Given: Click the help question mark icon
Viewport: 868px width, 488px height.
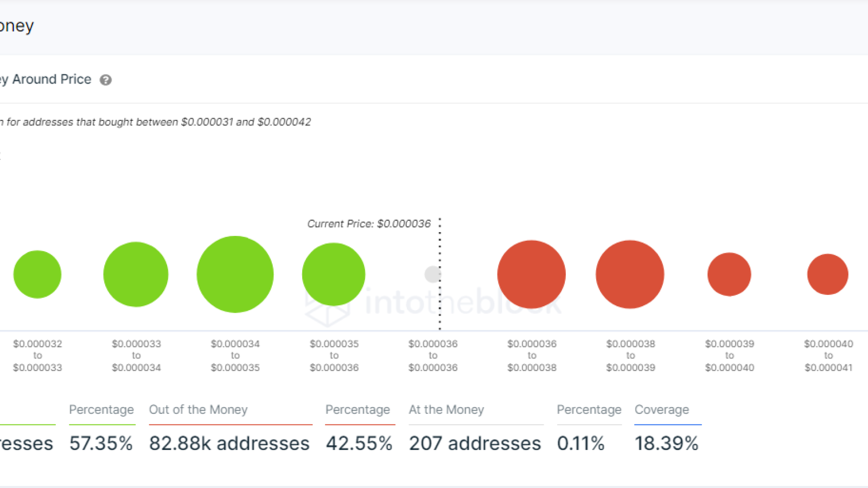Looking at the screenshot, I should [106, 80].
